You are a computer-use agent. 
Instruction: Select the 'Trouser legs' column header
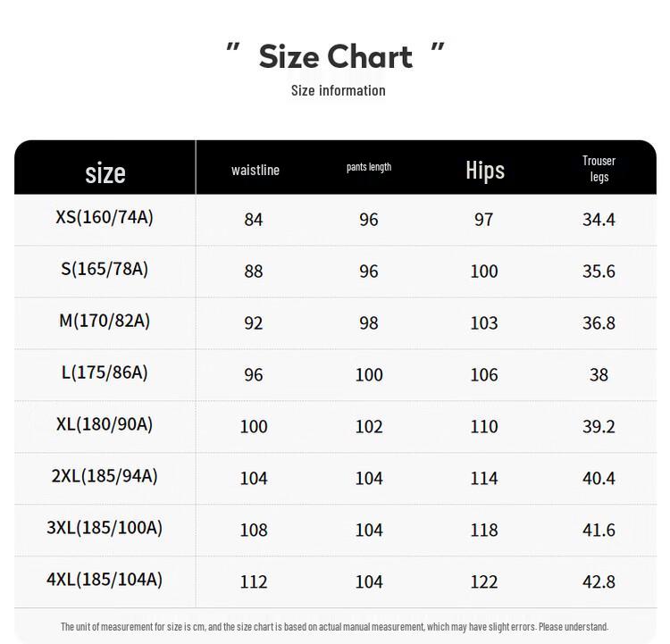[x=599, y=168]
